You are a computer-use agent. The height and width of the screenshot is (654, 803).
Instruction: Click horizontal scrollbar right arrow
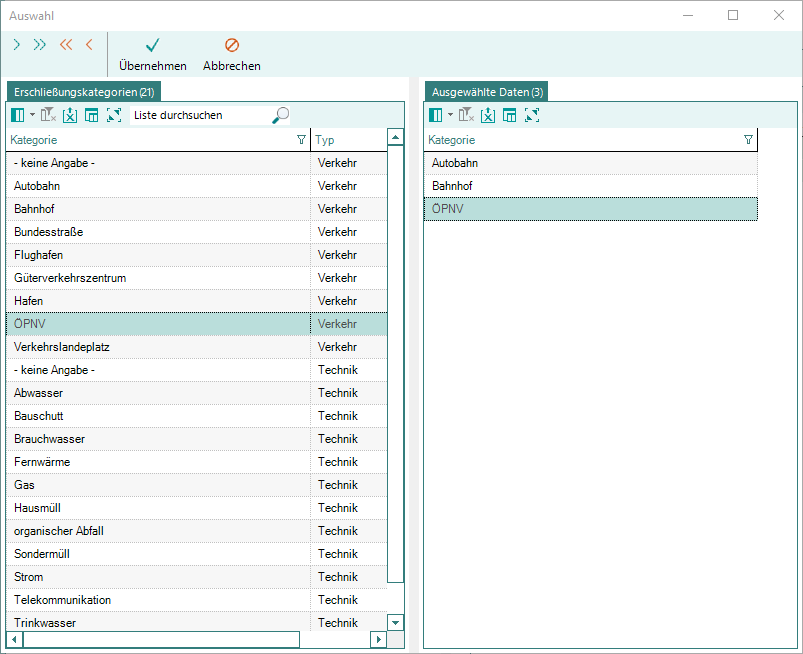coord(378,639)
